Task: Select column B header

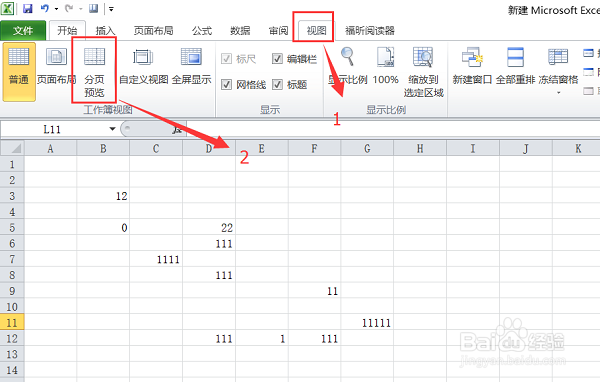Action: (x=103, y=148)
